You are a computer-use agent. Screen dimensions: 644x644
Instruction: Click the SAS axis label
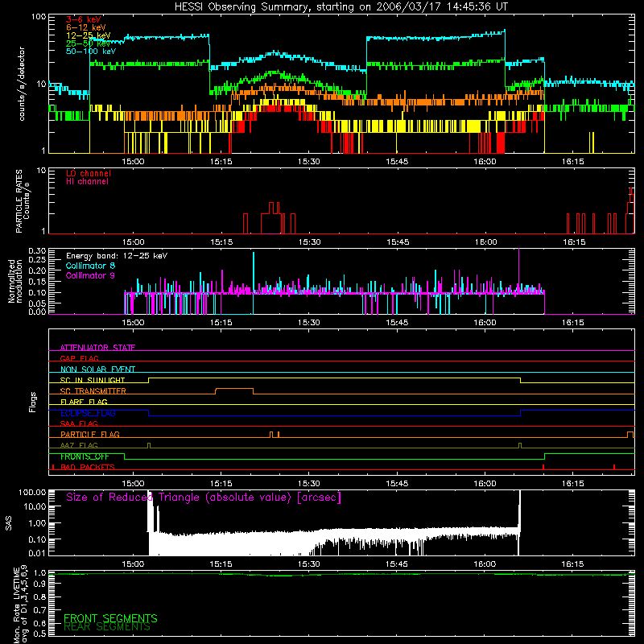8,522
